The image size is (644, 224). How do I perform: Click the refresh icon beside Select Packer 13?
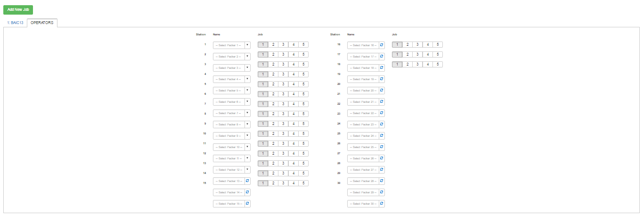click(x=247, y=181)
